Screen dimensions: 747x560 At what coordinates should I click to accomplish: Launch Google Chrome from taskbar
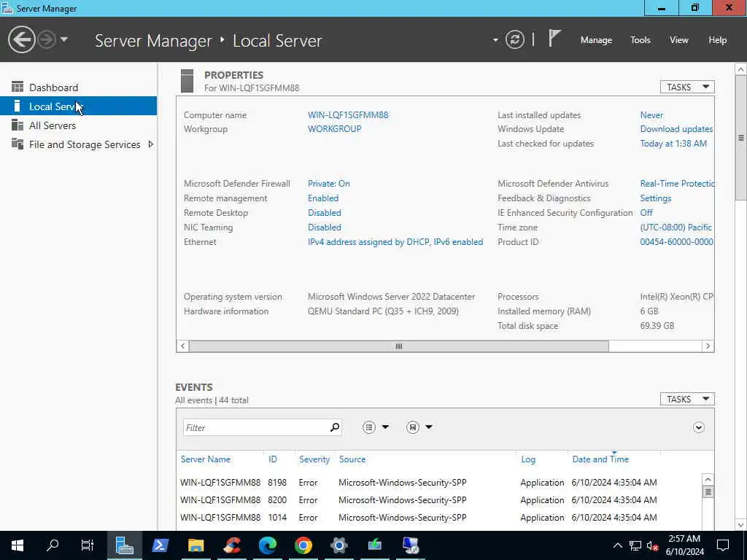coord(303,545)
